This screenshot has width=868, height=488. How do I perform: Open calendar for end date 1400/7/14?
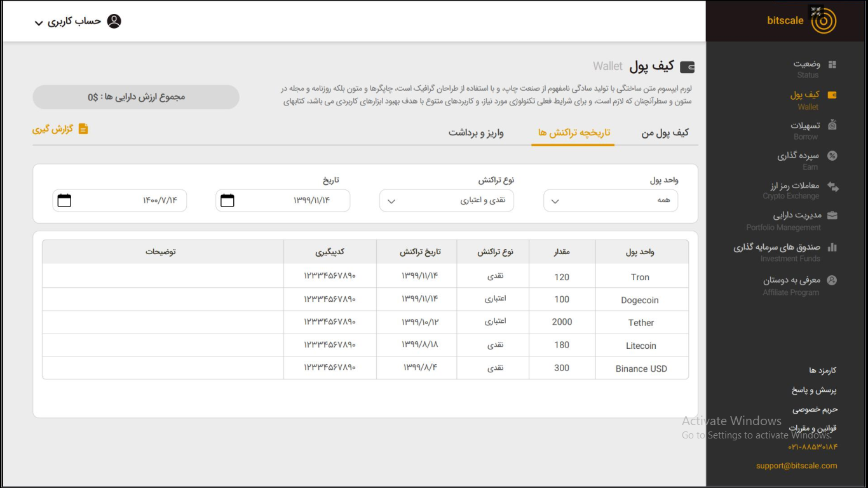pyautogui.click(x=64, y=201)
